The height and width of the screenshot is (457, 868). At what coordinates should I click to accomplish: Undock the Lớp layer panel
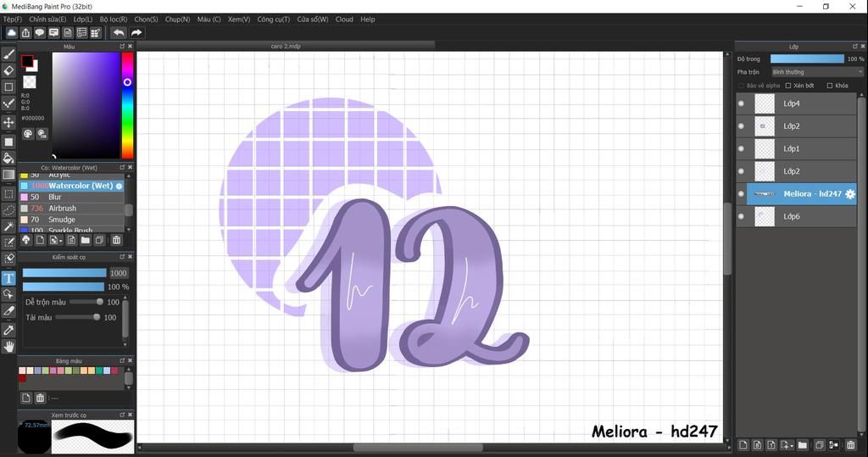(x=854, y=47)
